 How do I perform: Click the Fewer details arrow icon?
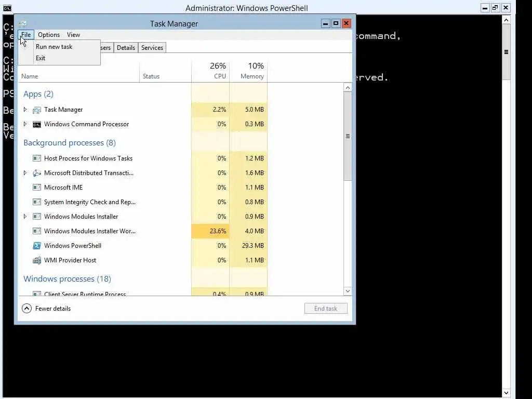pyautogui.click(x=27, y=309)
